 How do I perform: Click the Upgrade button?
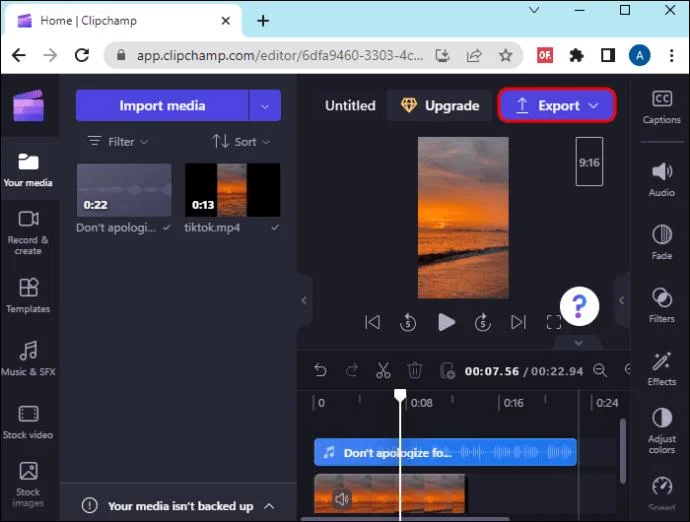[x=440, y=106]
